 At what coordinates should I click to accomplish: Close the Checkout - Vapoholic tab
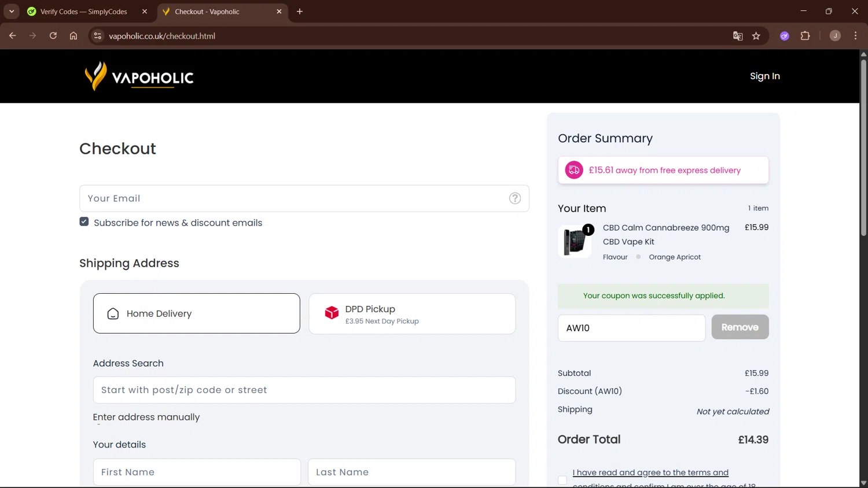click(279, 12)
